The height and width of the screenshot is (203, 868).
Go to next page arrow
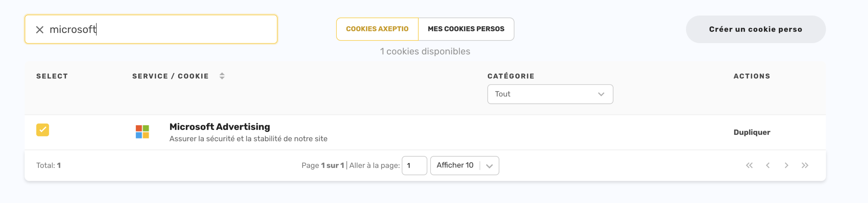pos(786,165)
